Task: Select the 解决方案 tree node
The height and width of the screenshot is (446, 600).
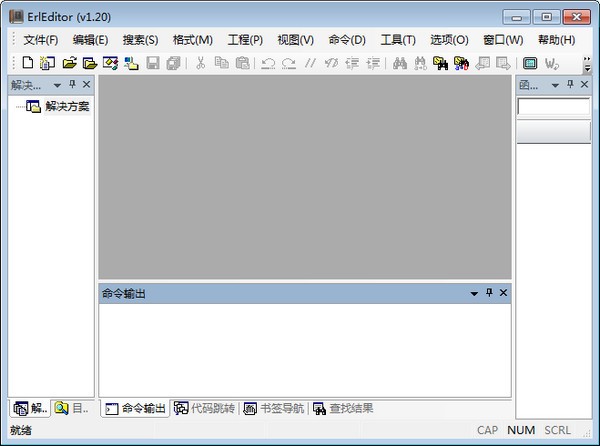Action: [67, 106]
